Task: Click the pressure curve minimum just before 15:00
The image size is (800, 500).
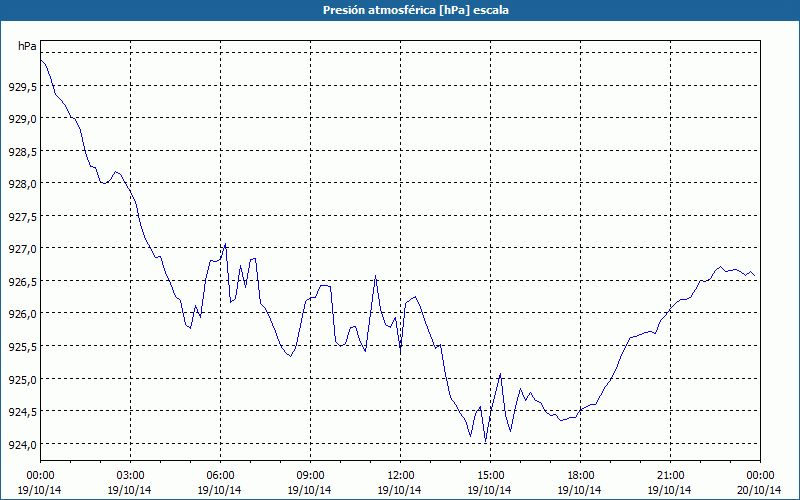Action: 485,441
